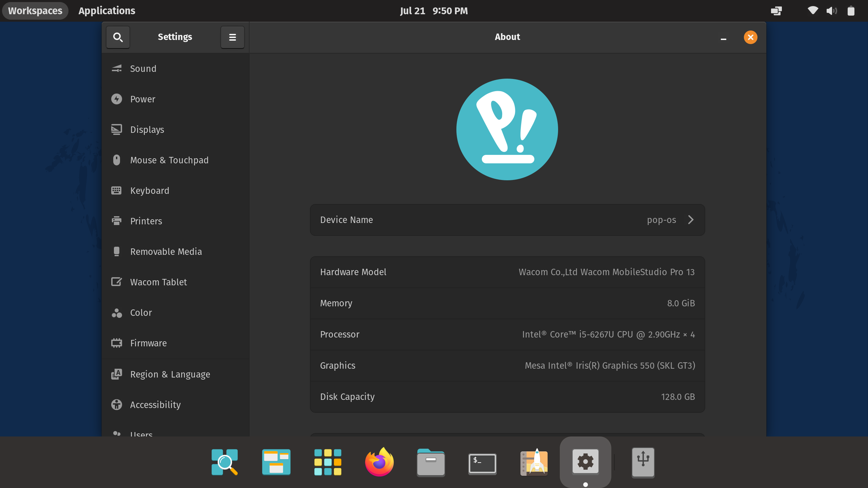Open Keyboard settings panel
The image size is (868, 488).
click(149, 191)
